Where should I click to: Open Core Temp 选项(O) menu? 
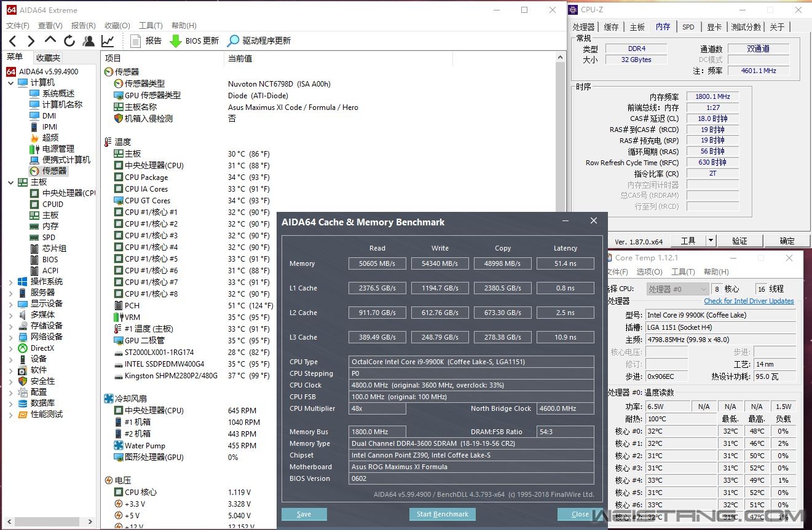[x=649, y=271]
